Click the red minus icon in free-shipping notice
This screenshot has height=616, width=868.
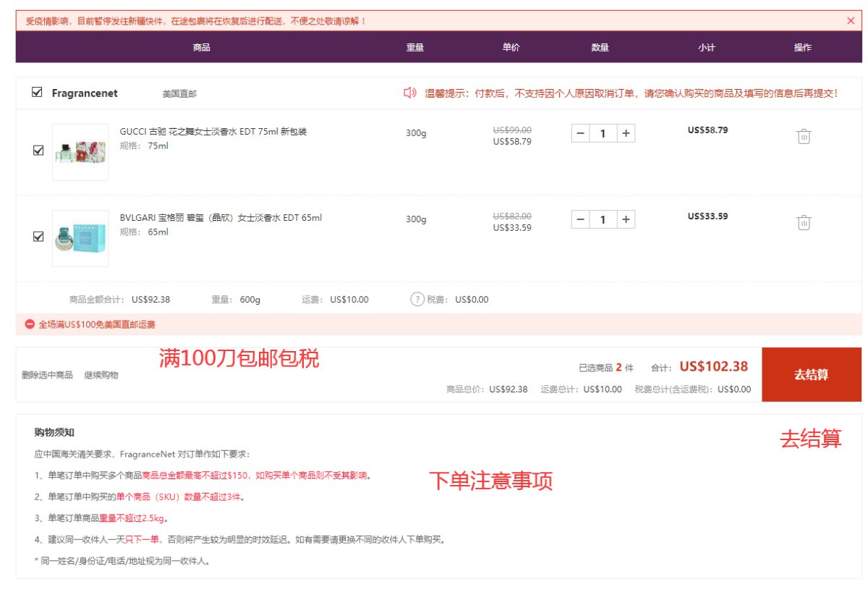[30, 324]
